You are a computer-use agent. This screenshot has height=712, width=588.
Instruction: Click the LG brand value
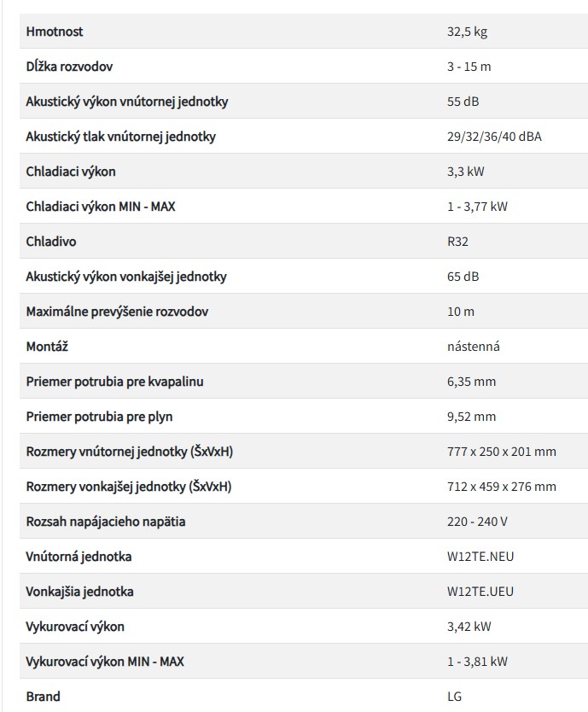454,697
